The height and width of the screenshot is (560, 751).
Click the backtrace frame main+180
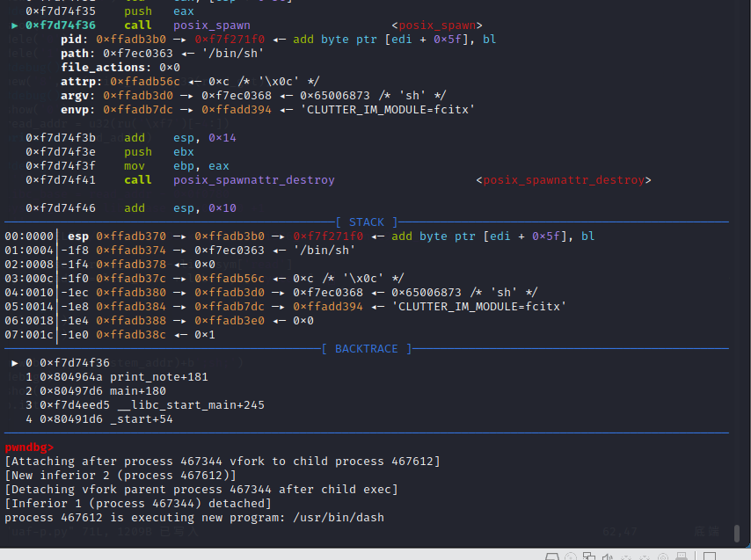click(x=96, y=391)
